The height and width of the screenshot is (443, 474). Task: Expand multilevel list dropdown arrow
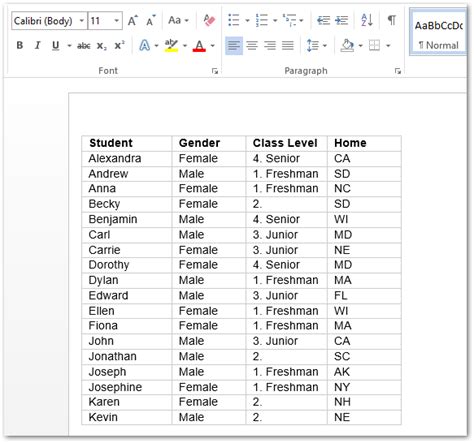click(x=301, y=21)
